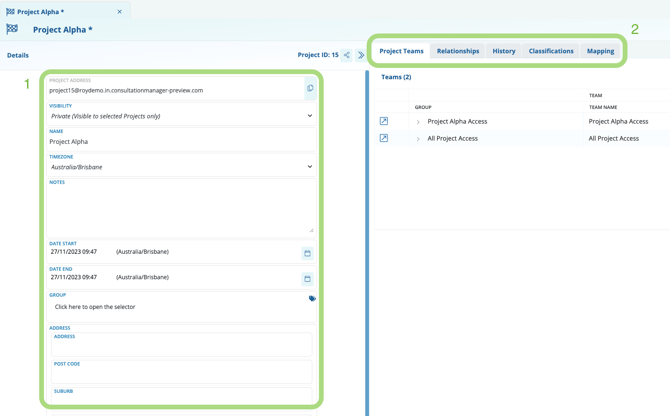670x416 pixels.
Task: Click the Post Code input field
Action: (x=180, y=374)
